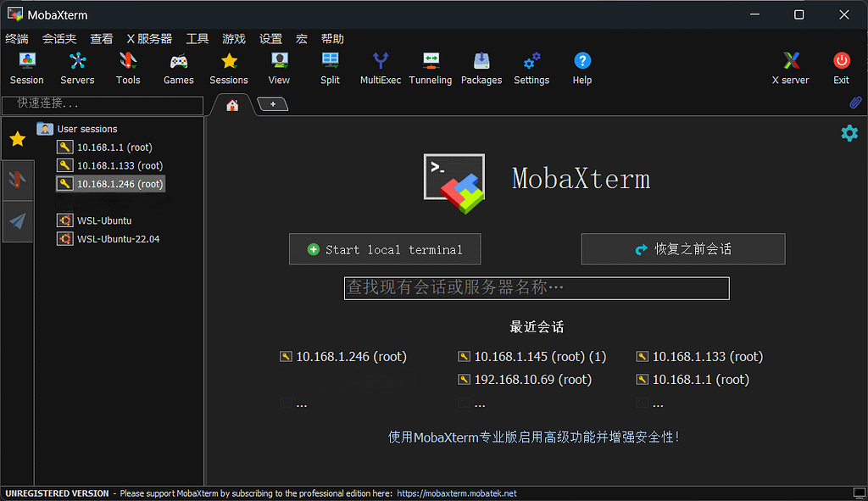Open the 会话夹 menu
Viewport: 868px width, 501px height.
[x=59, y=39]
